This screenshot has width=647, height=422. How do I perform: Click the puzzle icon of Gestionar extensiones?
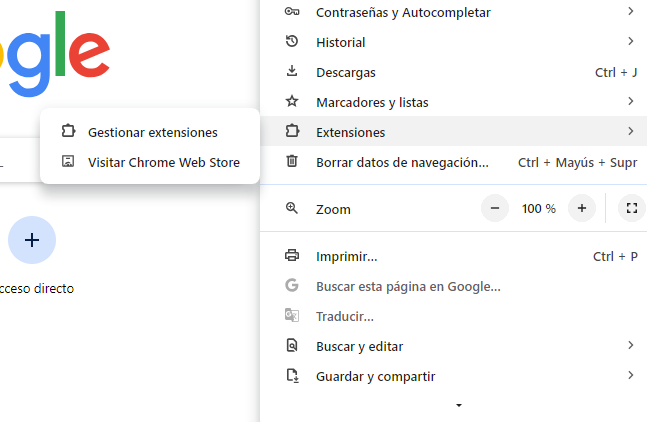[68, 131]
